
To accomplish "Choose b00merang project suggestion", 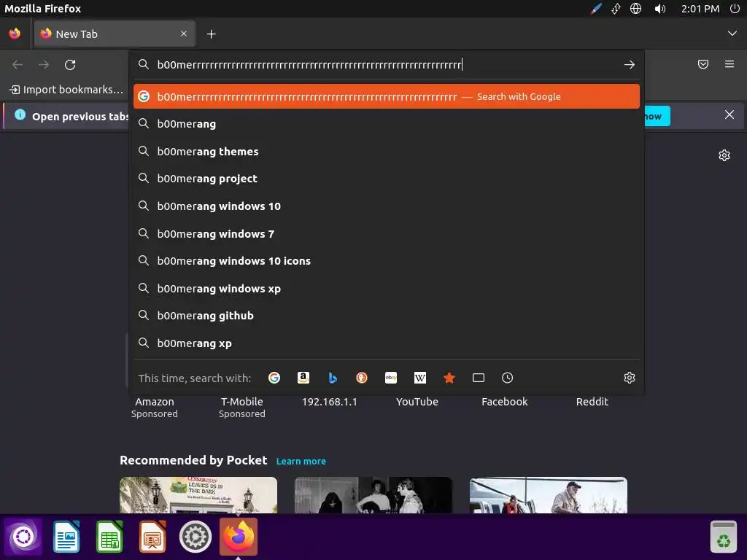I will tap(387, 179).
